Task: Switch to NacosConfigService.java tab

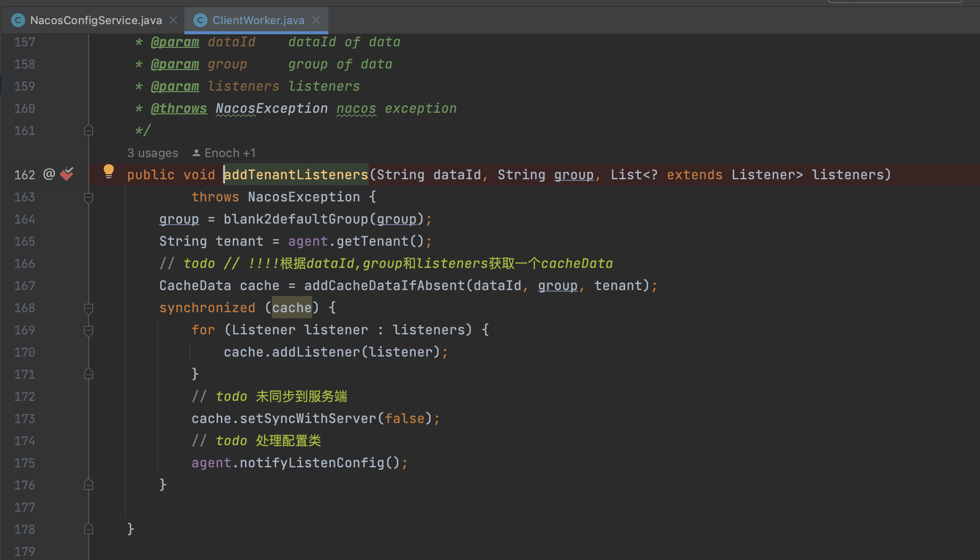Action: click(x=96, y=20)
